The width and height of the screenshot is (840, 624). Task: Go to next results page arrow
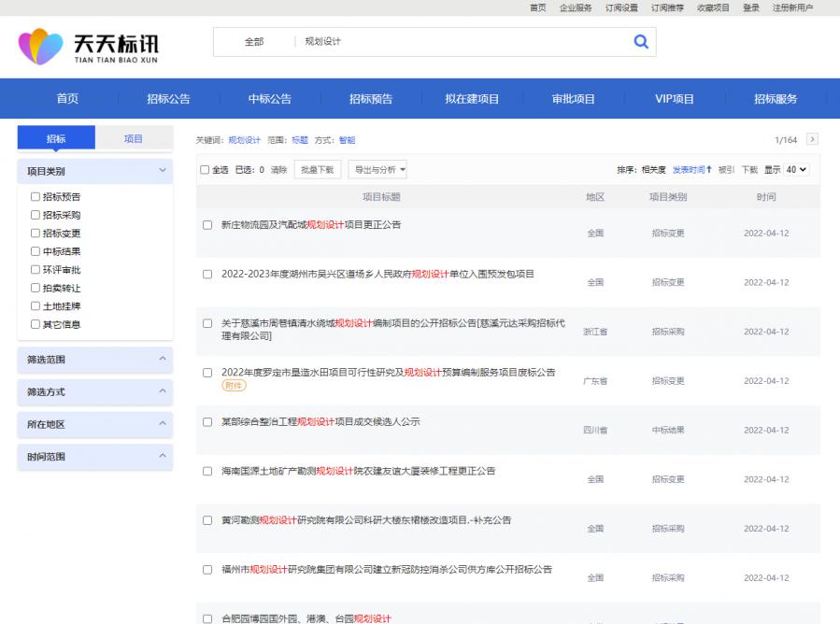coord(811,139)
